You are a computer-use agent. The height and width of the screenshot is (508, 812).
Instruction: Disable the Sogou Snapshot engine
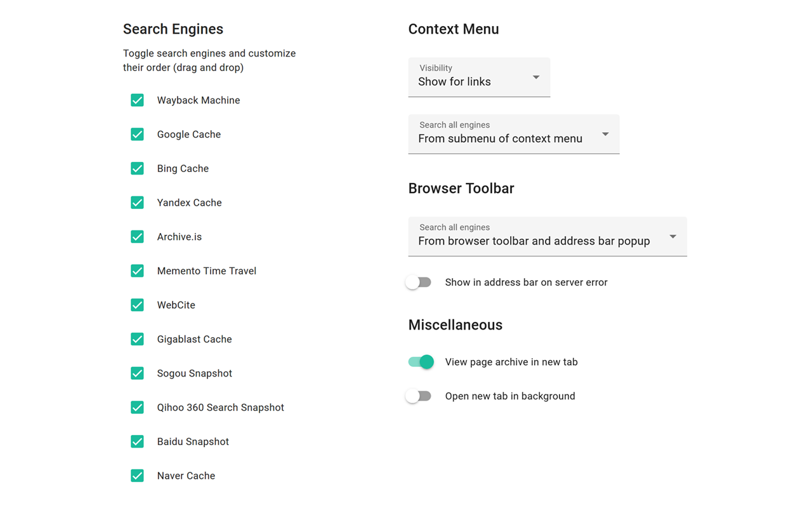point(137,373)
